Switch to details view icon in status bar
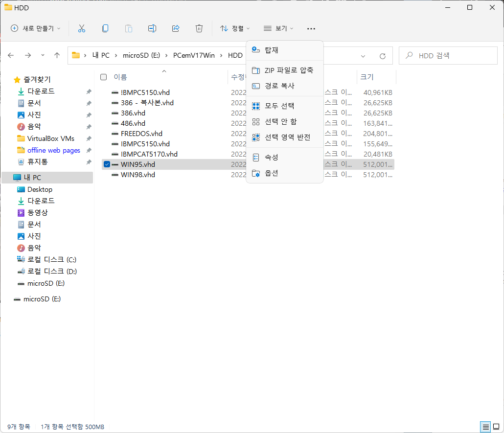Image resolution: width=504 pixels, height=433 pixels. [485, 427]
